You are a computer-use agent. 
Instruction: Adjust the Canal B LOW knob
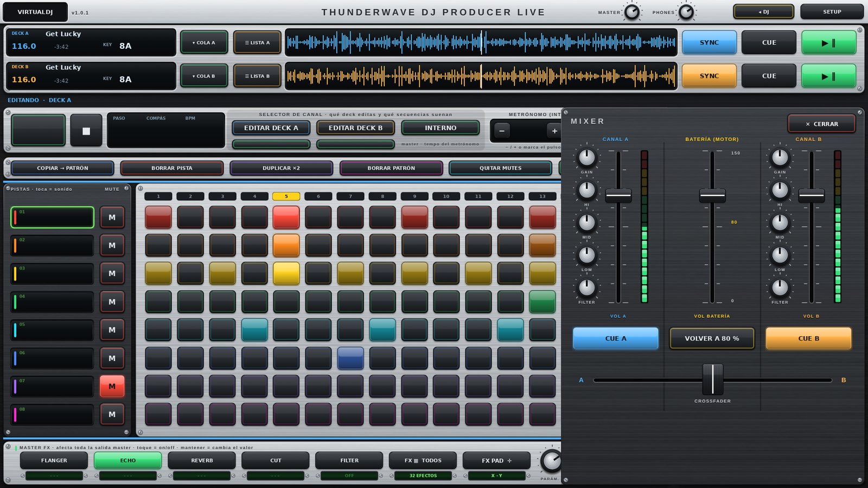780,255
